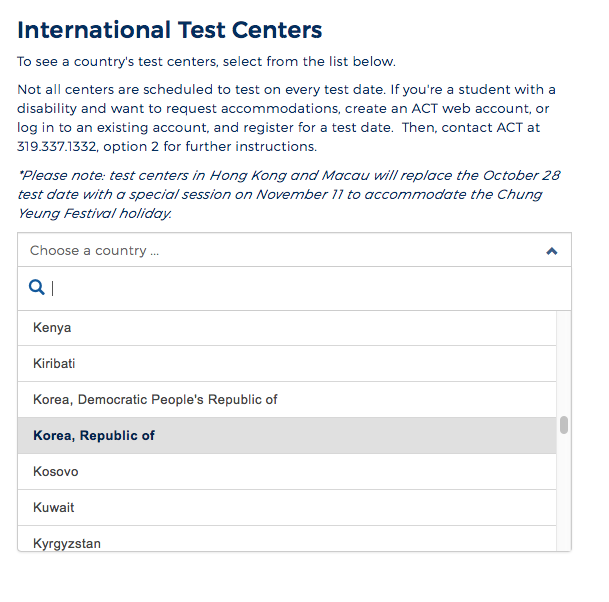
Task: Click the scrollbar track above the thumb
Action: tap(564, 363)
